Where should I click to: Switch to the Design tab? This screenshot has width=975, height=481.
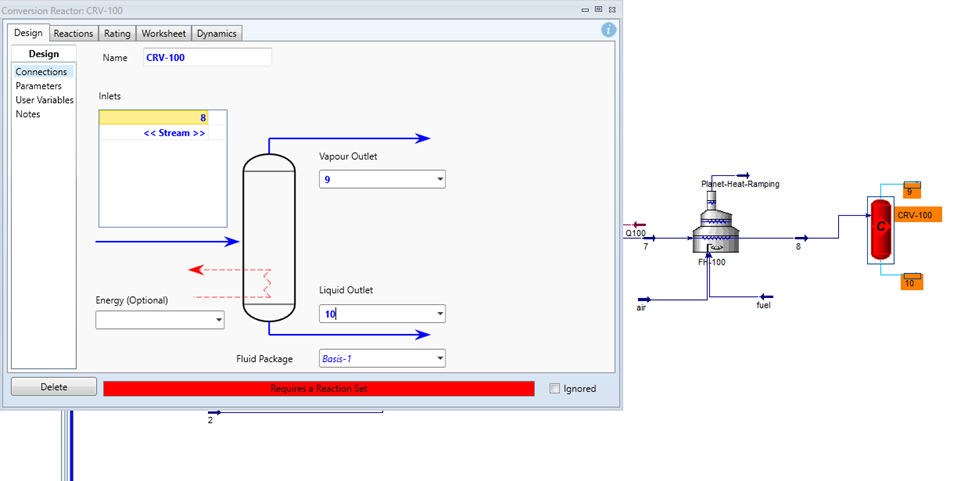coord(28,33)
